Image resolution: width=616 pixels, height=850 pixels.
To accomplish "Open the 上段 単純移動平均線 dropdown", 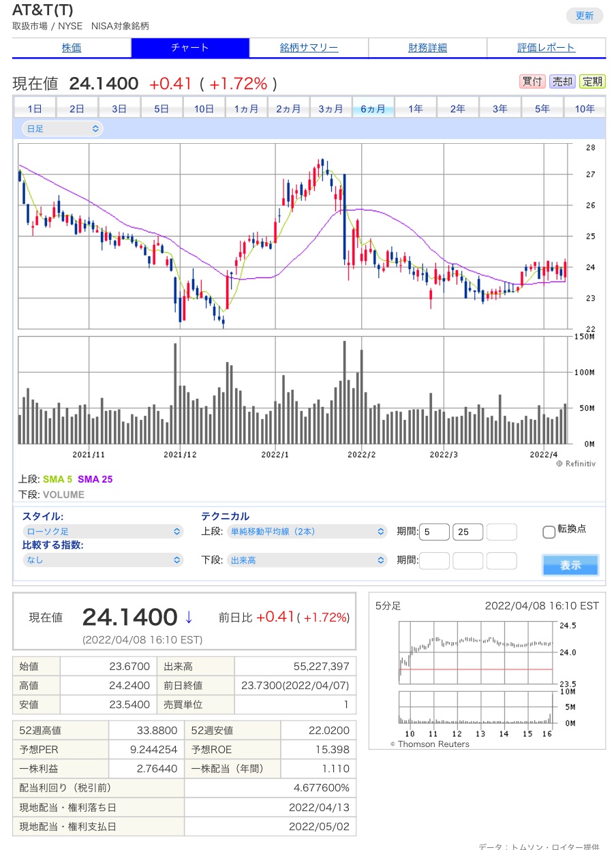I will pyautogui.click(x=307, y=531).
